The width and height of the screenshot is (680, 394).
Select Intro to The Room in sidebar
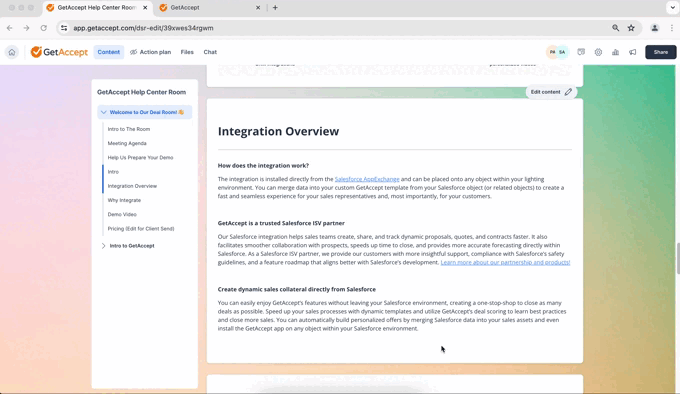tap(129, 129)
